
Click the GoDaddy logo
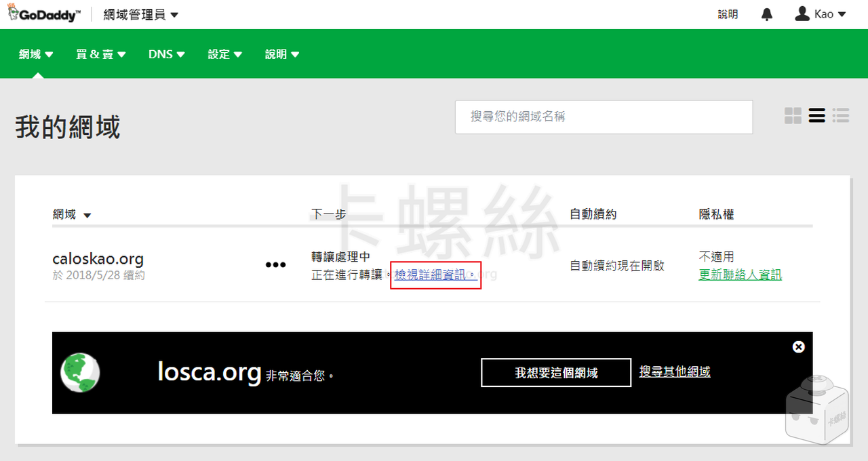pos(44,14)
